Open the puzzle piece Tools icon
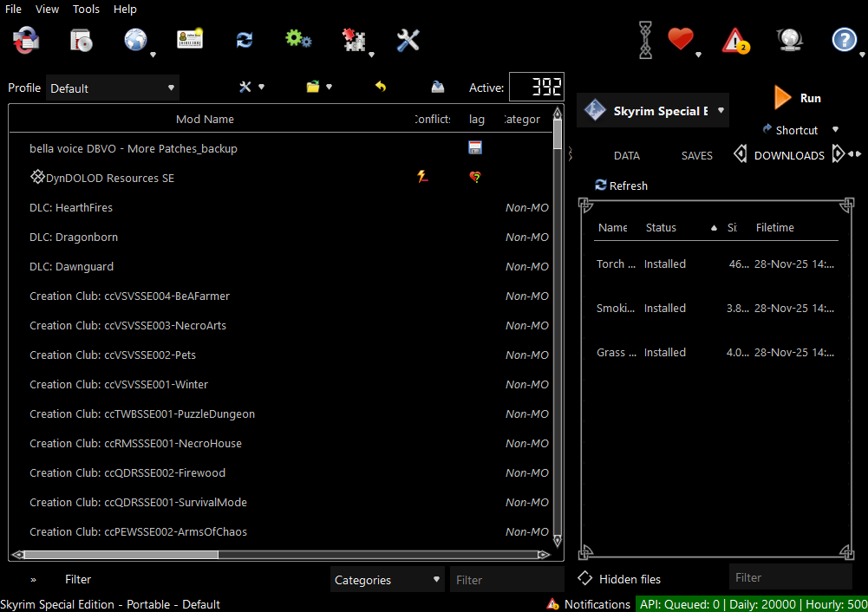This screenshot has height=612, width=868. pos(353,40)
